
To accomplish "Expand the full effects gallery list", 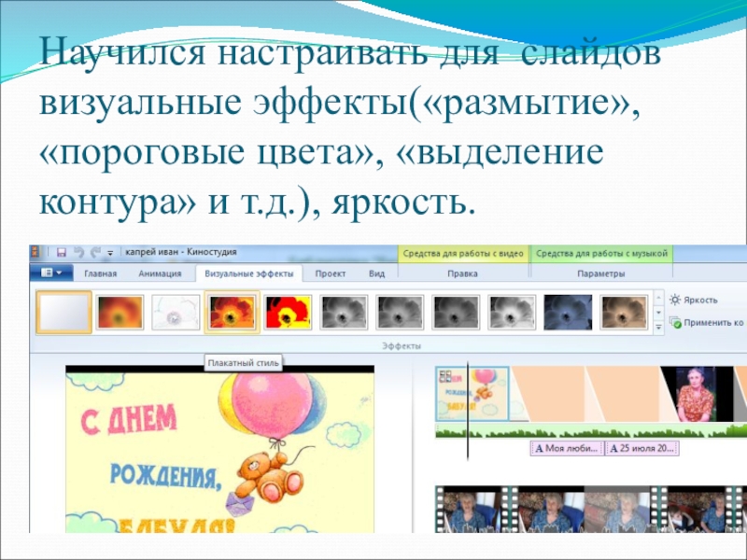I will (x=658, y=327).
